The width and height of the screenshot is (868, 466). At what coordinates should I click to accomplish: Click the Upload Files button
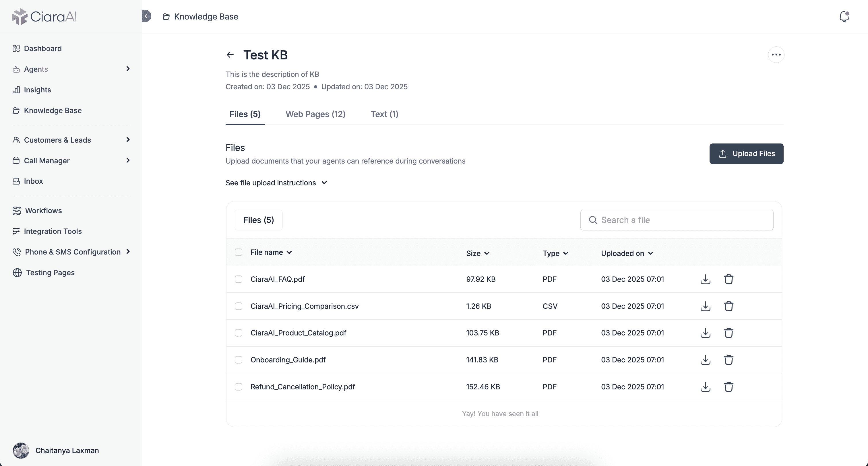(x=746, y=154)
